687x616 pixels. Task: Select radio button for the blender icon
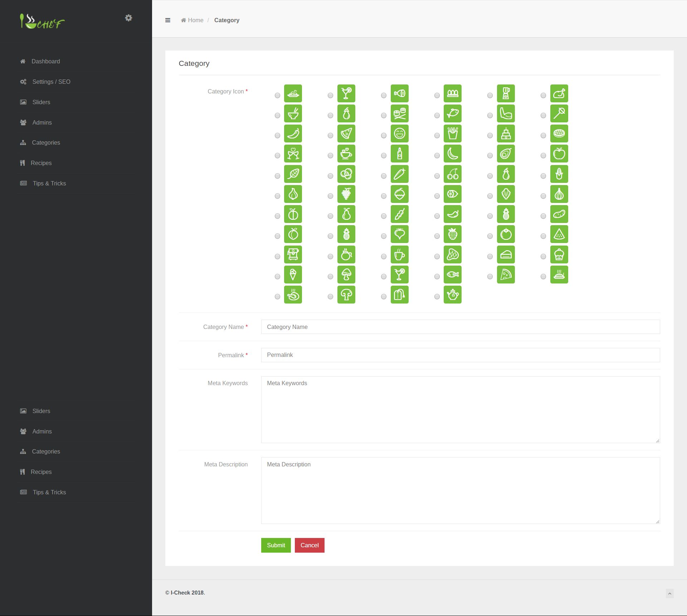(490, 96)
